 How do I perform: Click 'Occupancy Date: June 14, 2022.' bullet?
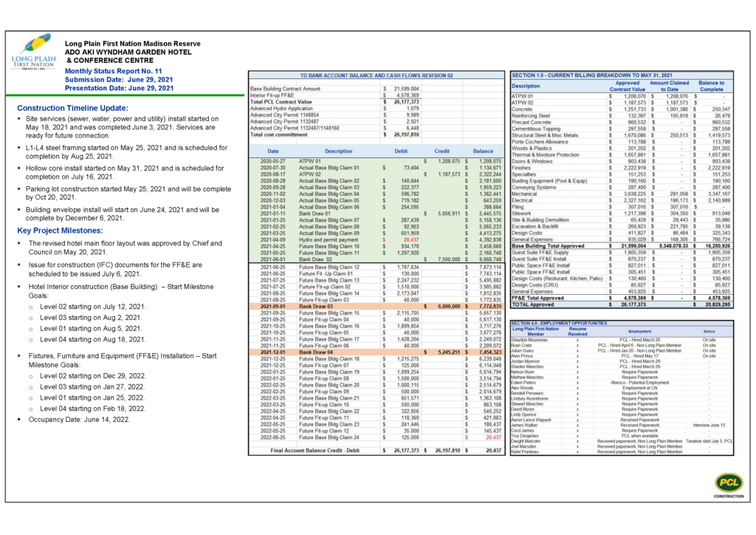tap(78, 420)
